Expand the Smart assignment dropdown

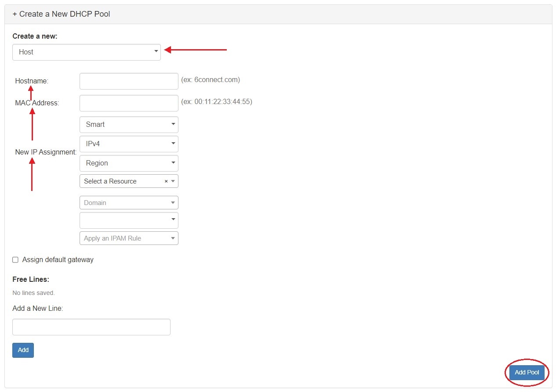pyautogui.click(x=129, y=125)
